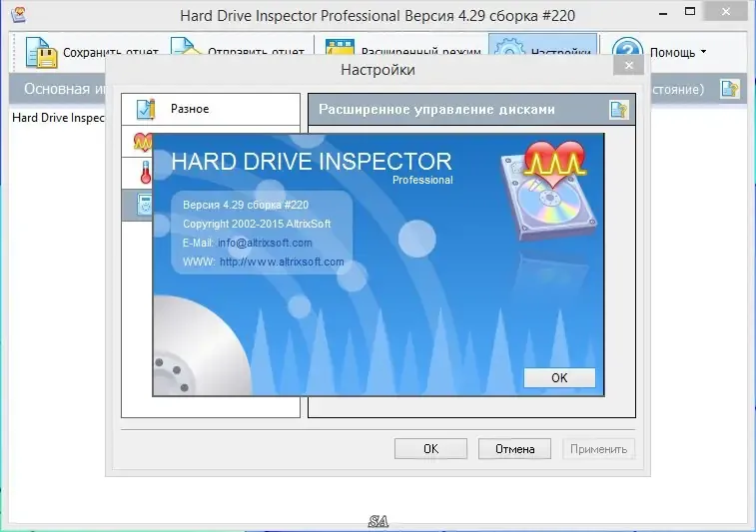This screenshot has width=756, height=532.
Task: Close the Hard Drive Inspector main window
Action: [x=726, y=12]
